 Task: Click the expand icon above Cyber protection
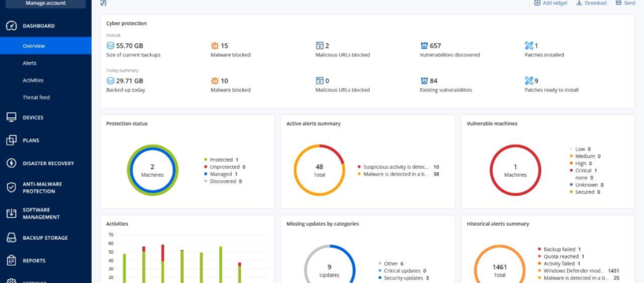coord(104,3)
